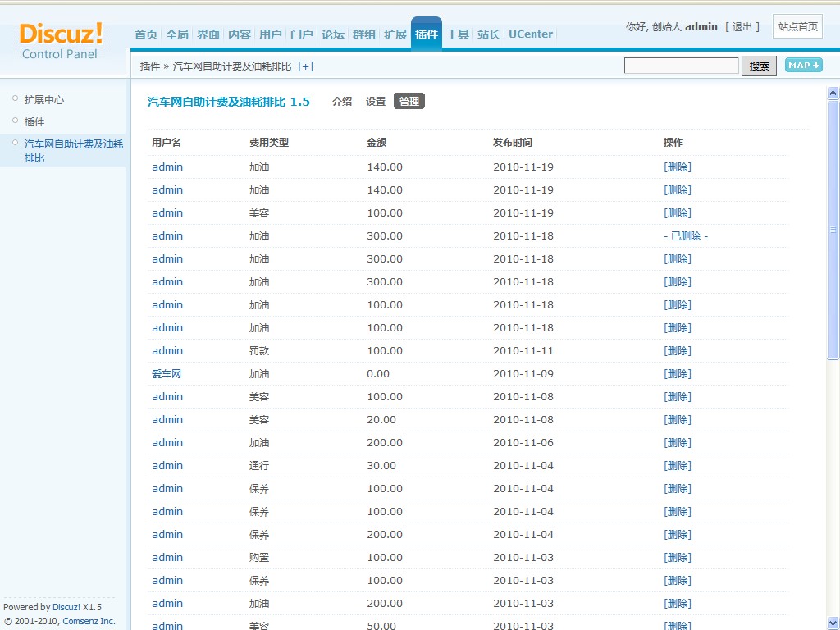This screenshot has height=630, width=840.
Task: Click the 站点首页 button
Action: [797, 25]
